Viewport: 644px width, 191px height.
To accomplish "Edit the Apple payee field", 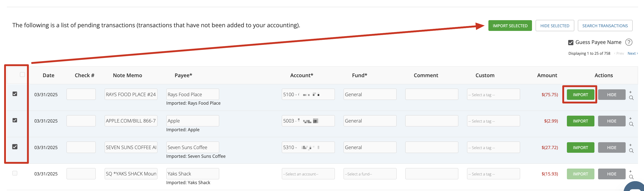I will [193, 121].
